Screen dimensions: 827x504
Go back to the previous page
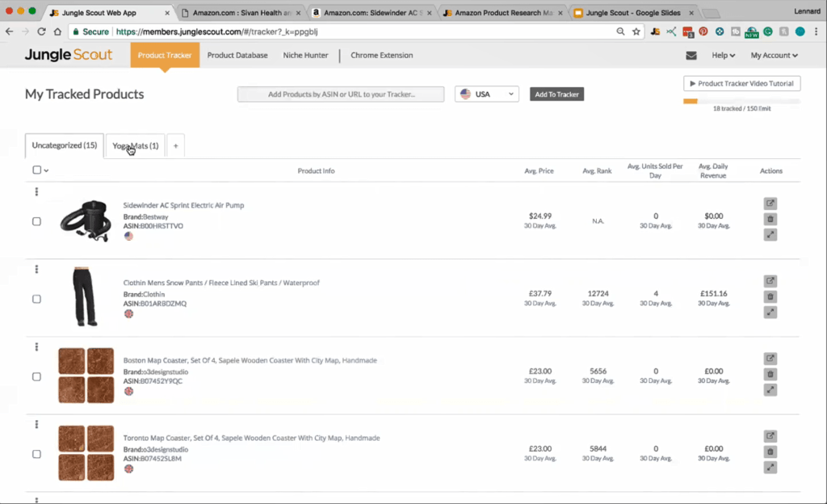click(10, 31)
